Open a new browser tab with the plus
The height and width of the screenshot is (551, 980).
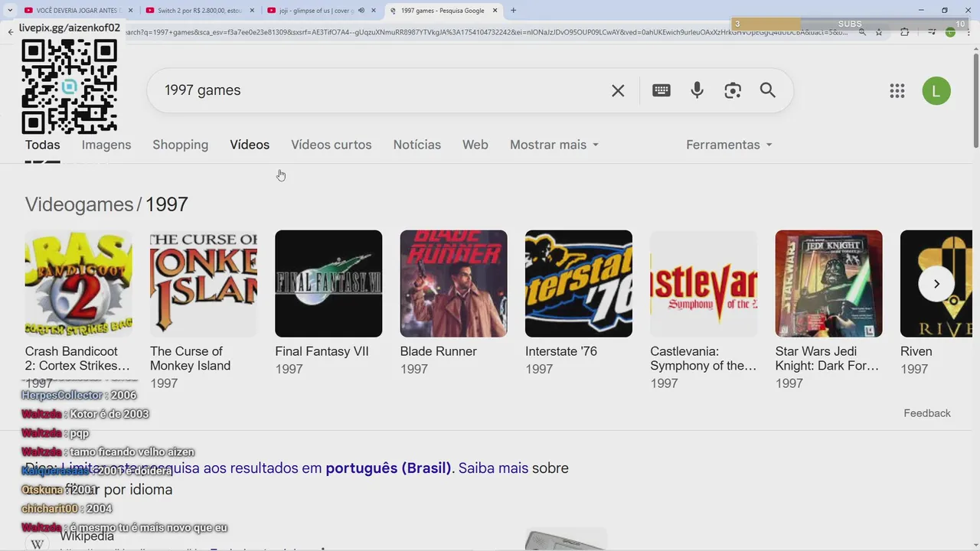coord(513,11)
